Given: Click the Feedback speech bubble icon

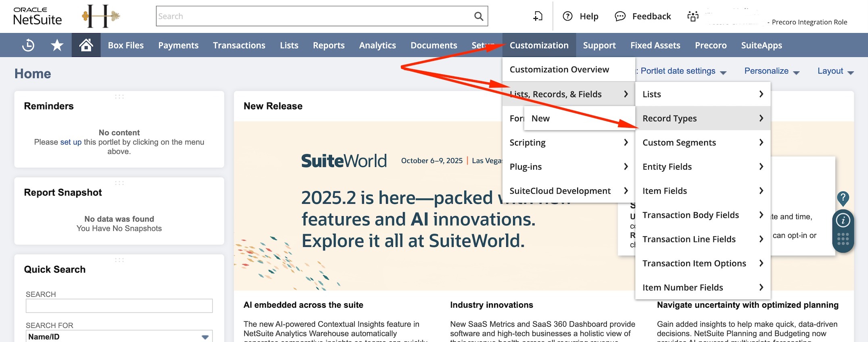Looking at the screenshot, I should click(x=620, y=16).
